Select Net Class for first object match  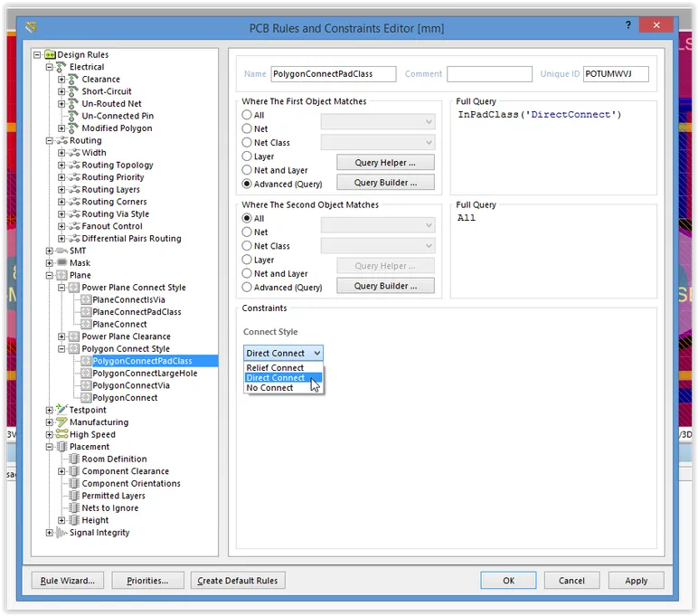pyautogui.click(x=247, y=143)
